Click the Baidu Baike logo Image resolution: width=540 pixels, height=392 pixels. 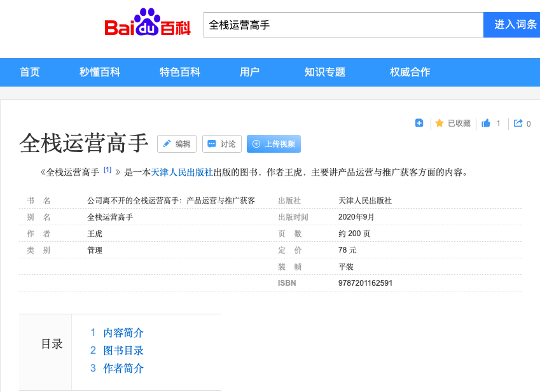(148, 24)
